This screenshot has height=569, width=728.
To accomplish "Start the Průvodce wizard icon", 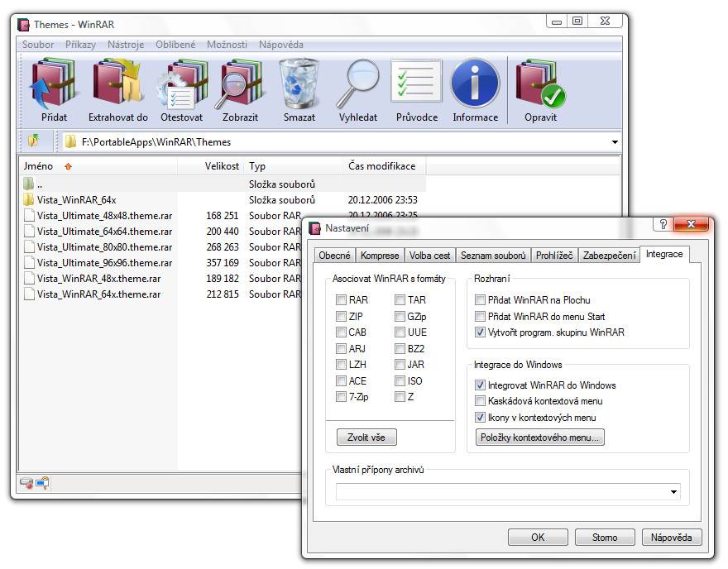I will pyautogui.click(x=416, y=86).
